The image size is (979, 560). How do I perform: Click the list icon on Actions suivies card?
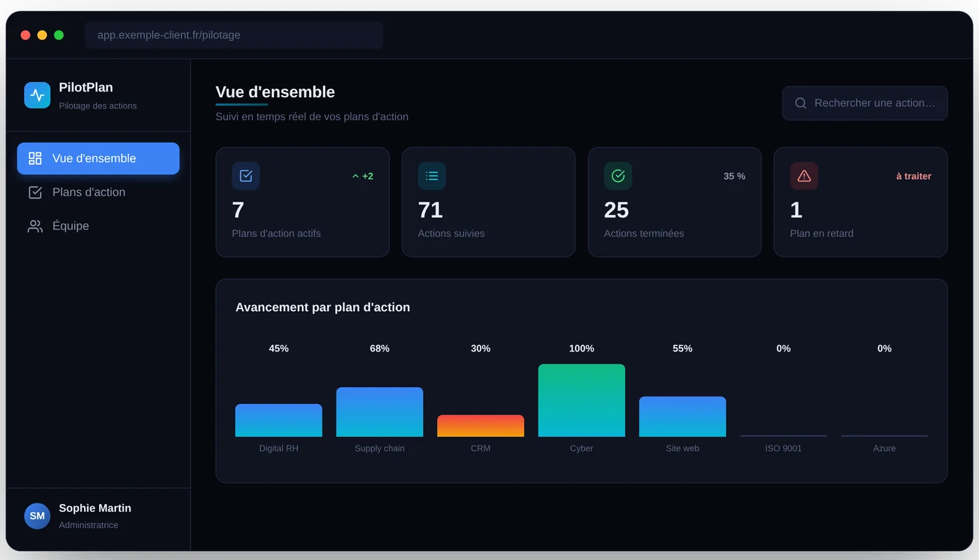[x=431, y=176]
